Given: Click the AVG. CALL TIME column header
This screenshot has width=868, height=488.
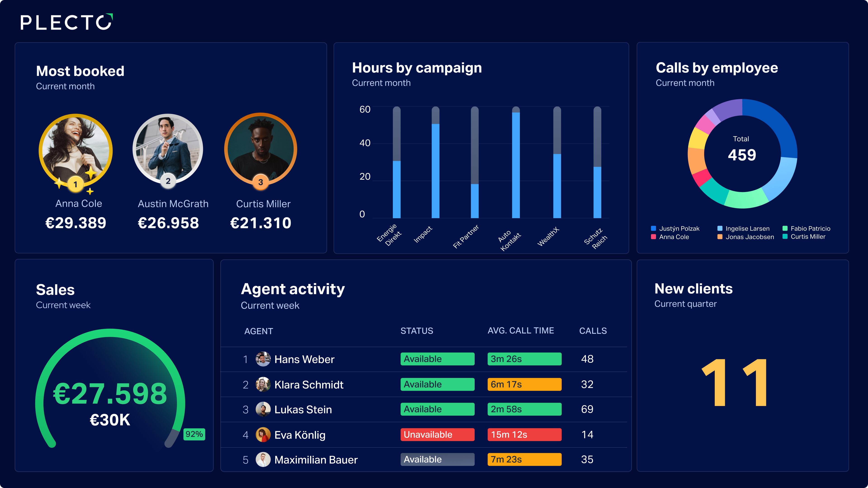Looking at the screenshot, I should [x=521, y=331].
